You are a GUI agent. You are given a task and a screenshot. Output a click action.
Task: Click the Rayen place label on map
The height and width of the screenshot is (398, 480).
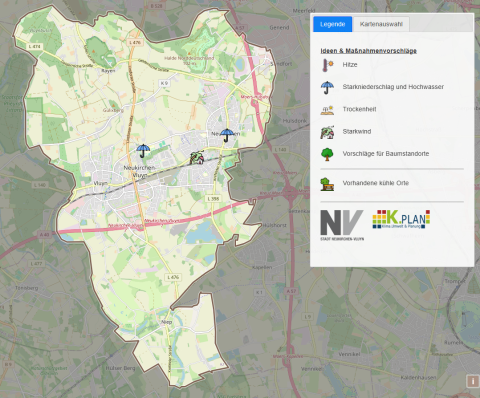click(x=108, y=71)
